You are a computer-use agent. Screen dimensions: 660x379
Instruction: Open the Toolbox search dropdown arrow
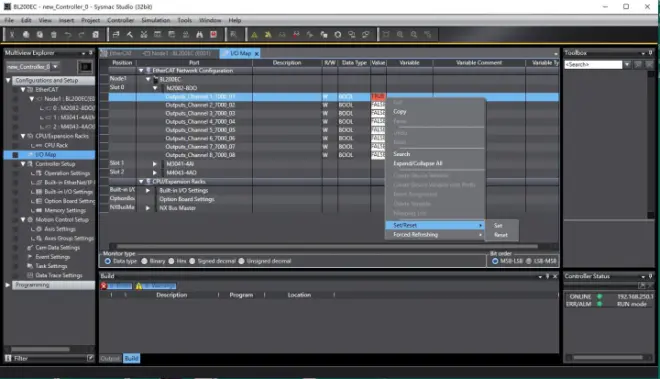[627, 64]
